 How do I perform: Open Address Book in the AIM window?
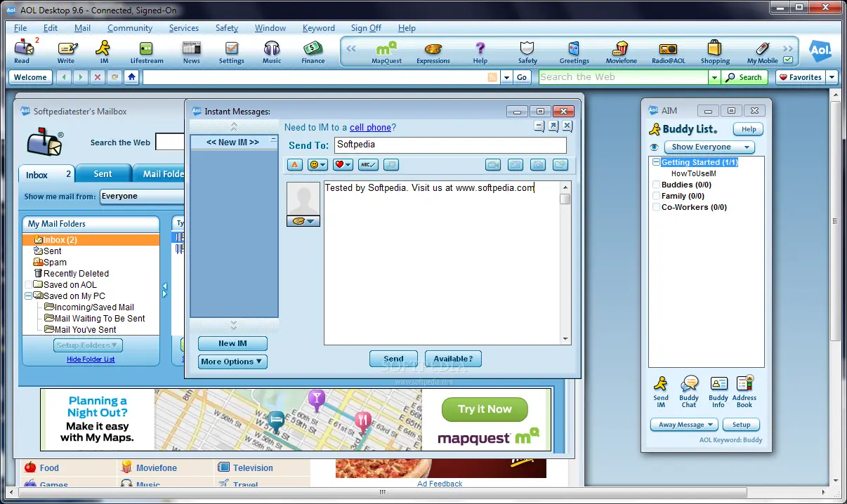(745, 392)
